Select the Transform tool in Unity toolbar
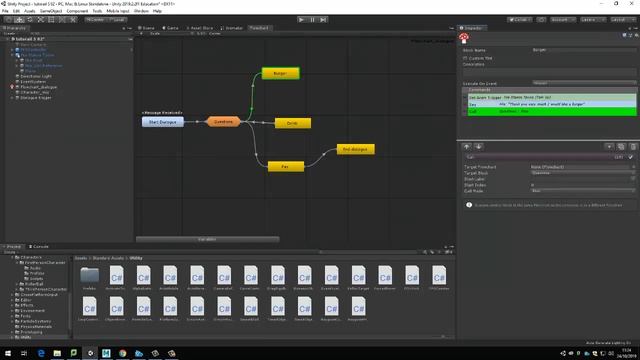 click(x=62, y=20)
